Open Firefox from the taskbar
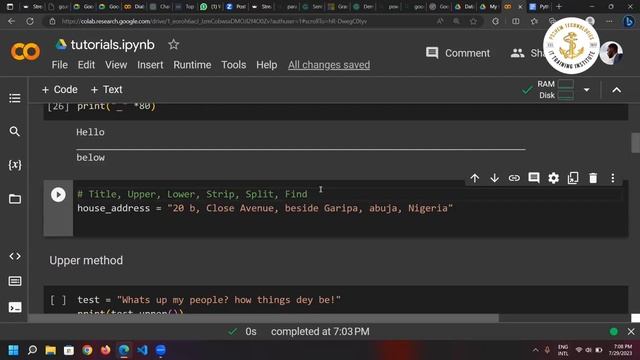Screen dimensions: 640x360 (105, 350)
